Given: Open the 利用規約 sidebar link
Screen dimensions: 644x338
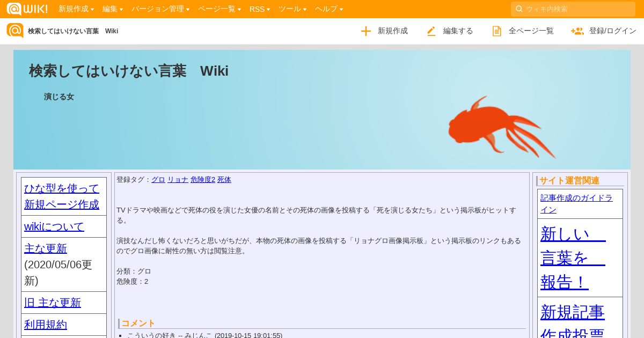Looking at the screenshot, I should click(x=46, y=325).
